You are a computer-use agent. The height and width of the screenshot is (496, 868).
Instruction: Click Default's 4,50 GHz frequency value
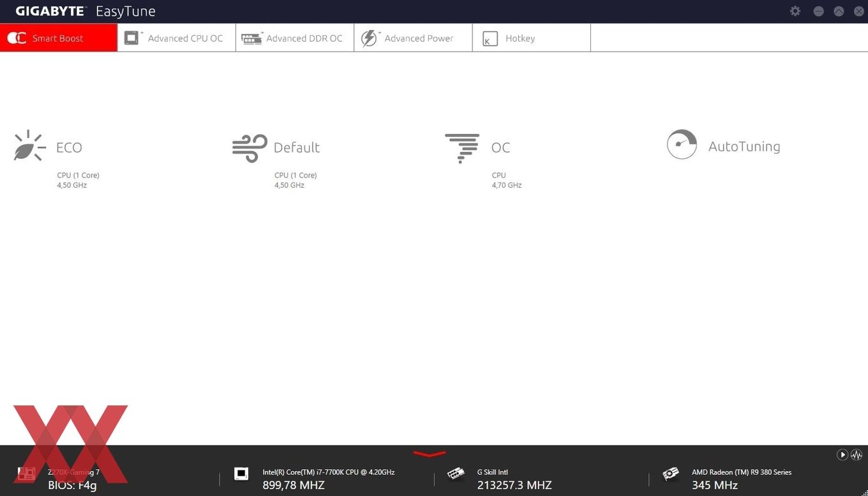290,185
